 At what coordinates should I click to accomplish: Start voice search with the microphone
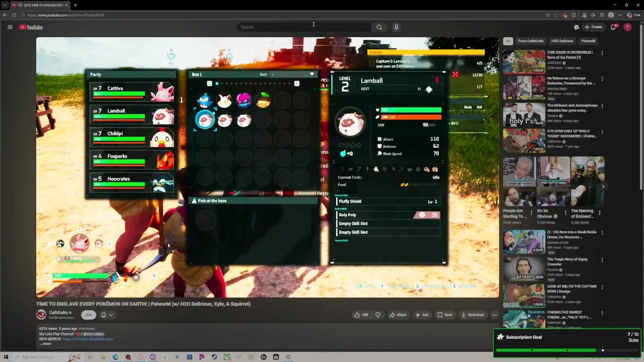(x=396, y=27)
